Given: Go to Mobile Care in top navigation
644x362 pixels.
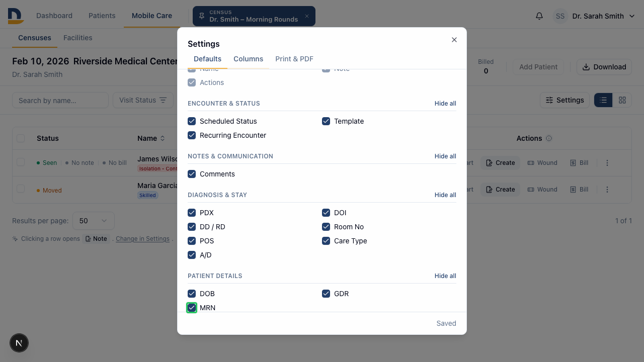Looking at the screenshot, I should pyautogui.click(x=152, y=16).
